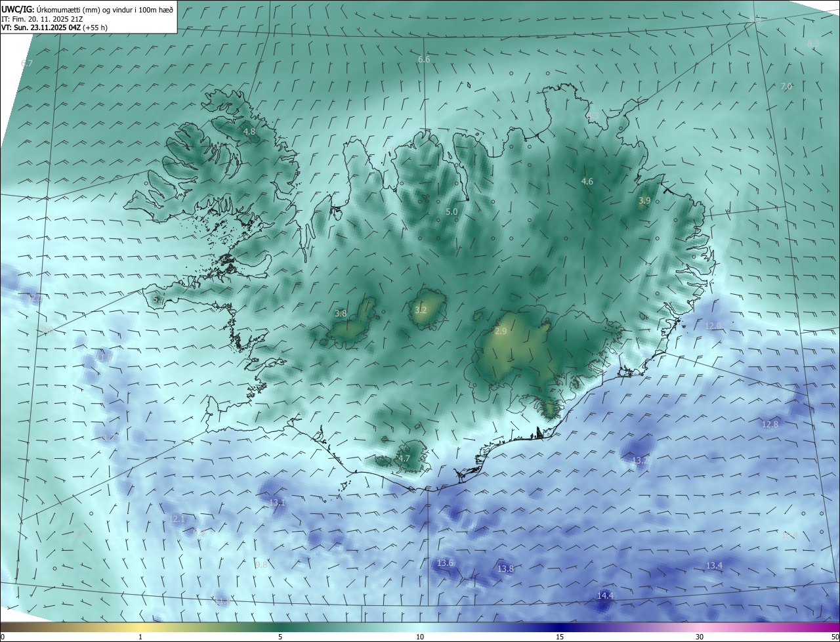Click the 12.0 value off the east coast

(713, 326)
